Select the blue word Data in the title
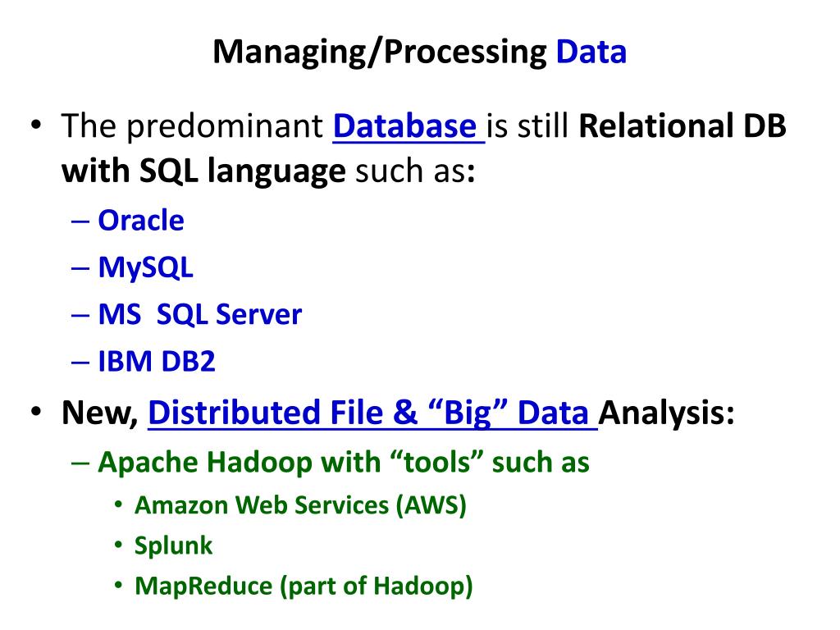 point(591,52)
